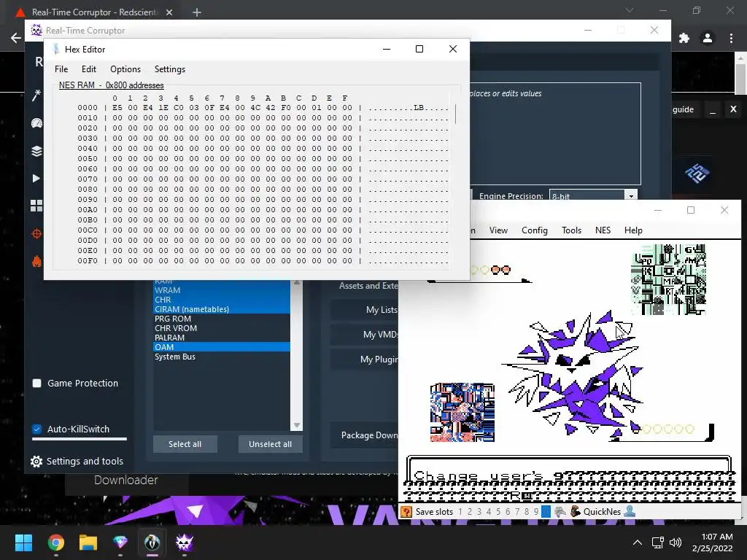The height and width of the screenshot is (560, 747).
Task: Click the orange flame icon in RTC sidebar
Action: pyautogui.click(x=36, y=261)
